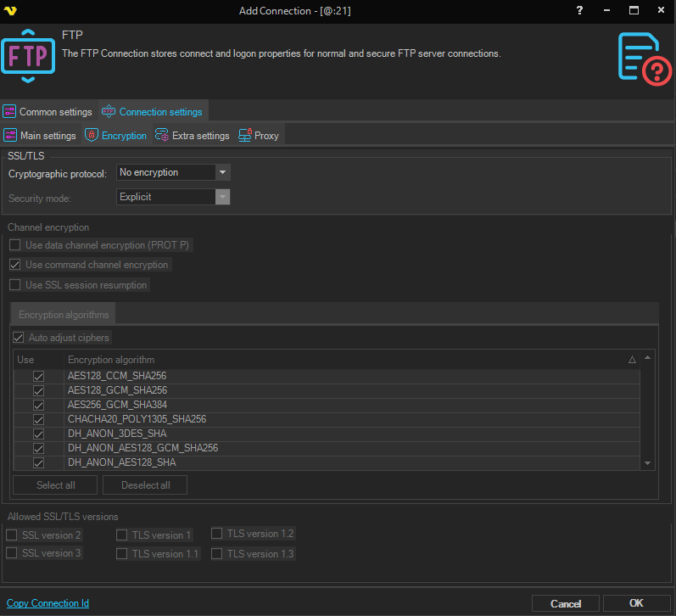Click the question mark help button in title bar
This screenshot has width=676, height=616.
click(x=579, y=10)
